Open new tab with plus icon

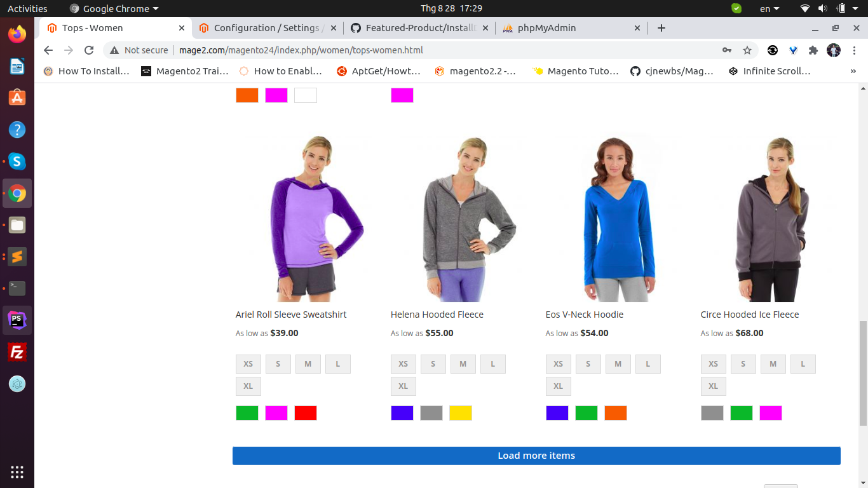[x=661, y=28]
